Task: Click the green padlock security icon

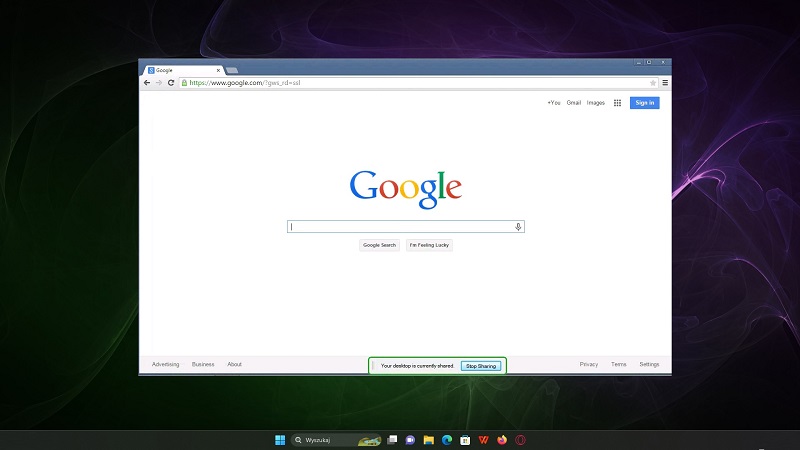Action: (184, 83)
